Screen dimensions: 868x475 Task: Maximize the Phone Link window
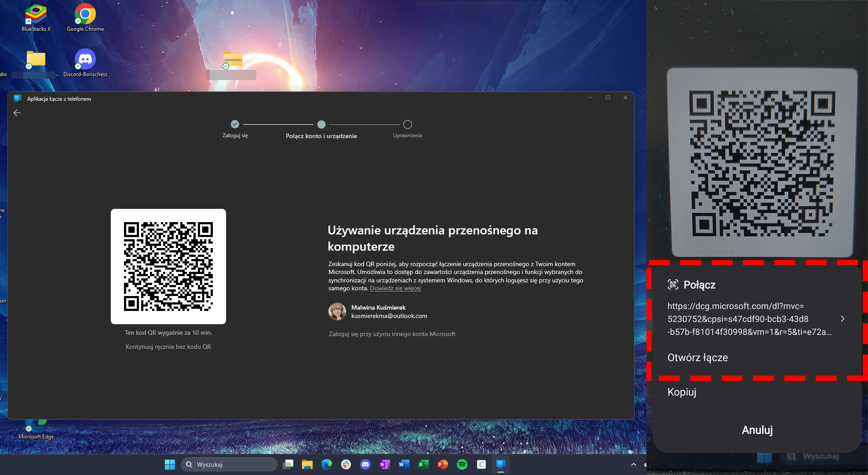(608, 98)
